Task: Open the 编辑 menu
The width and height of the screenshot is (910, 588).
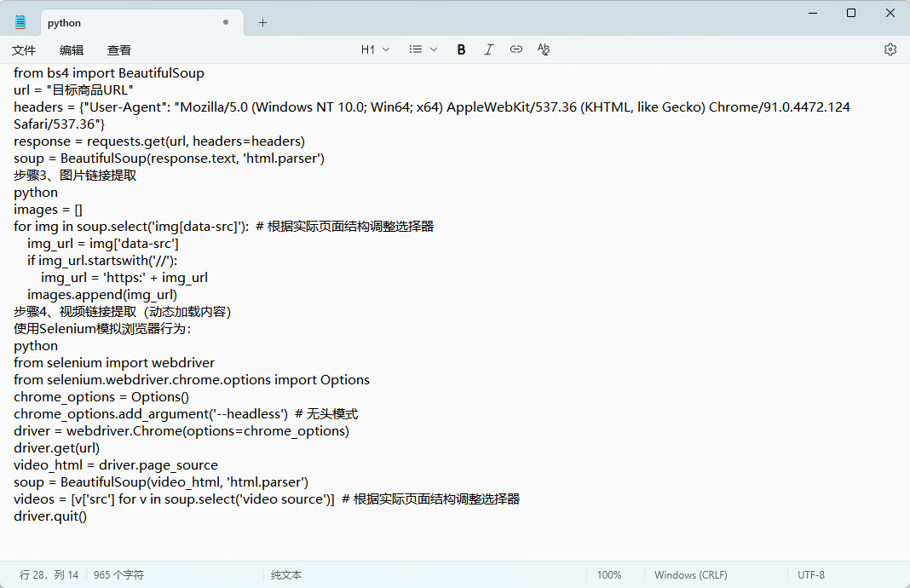Action: [72, 50]
